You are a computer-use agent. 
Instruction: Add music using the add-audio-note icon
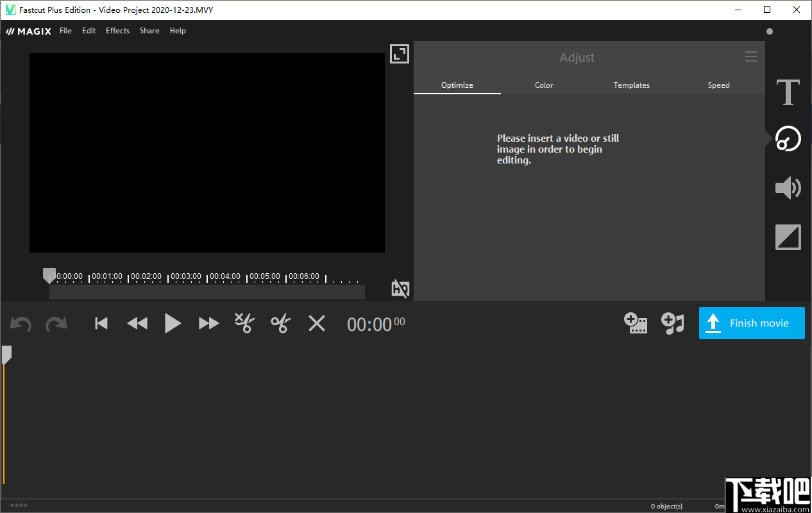click(673, 324)
